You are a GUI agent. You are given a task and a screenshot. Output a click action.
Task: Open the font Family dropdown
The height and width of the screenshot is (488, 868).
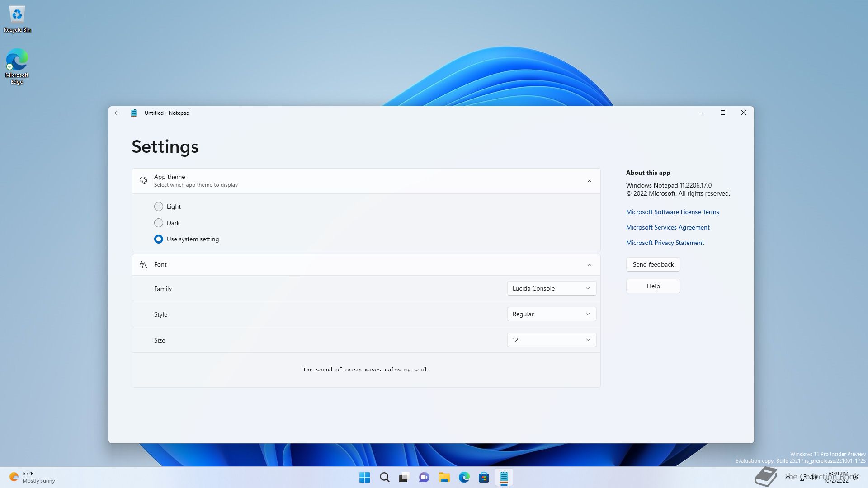tap(552, 288)
